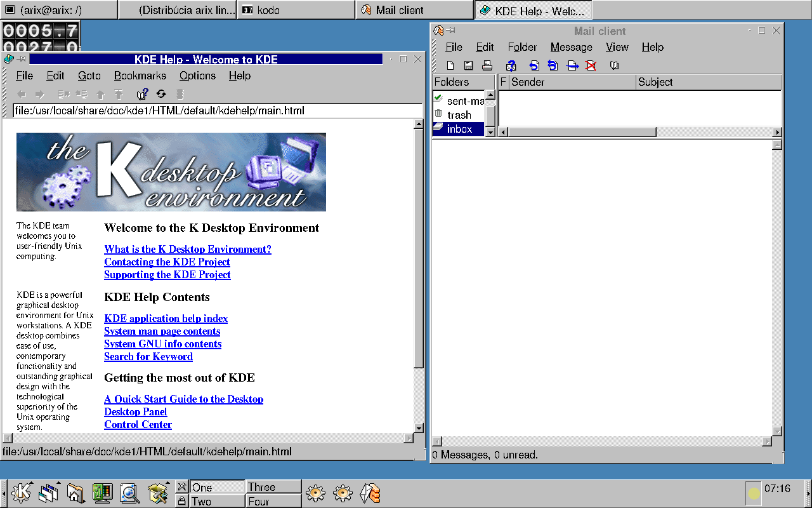Click the Check mail envelope icon in Mail client
Screen dimensions: 812x508
pos(511,65)
